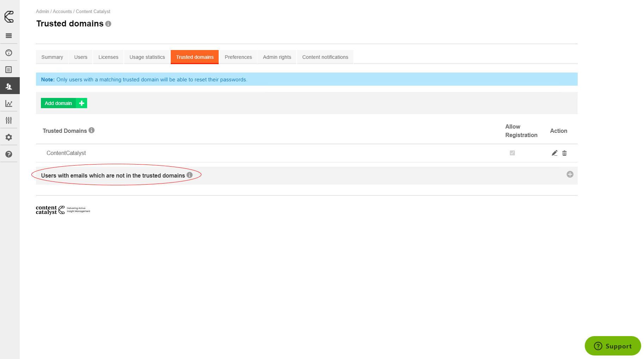Open the settings gear sidebar icon

9,137
